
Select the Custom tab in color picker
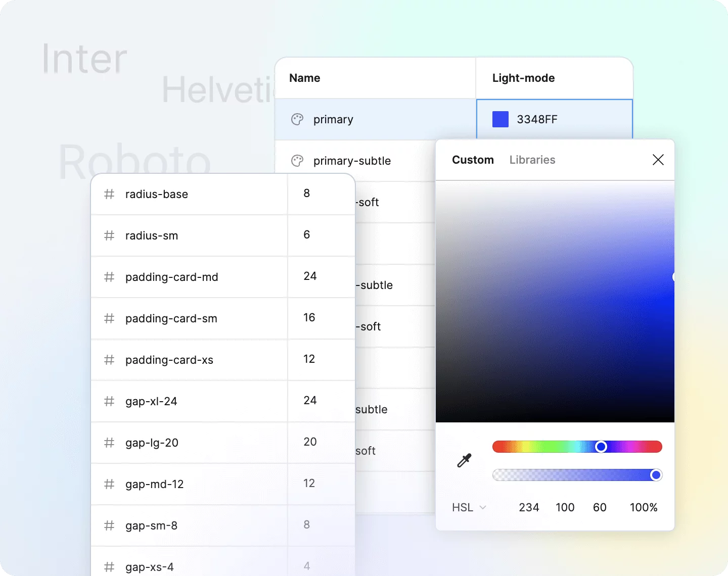click(x=473, y=160)
